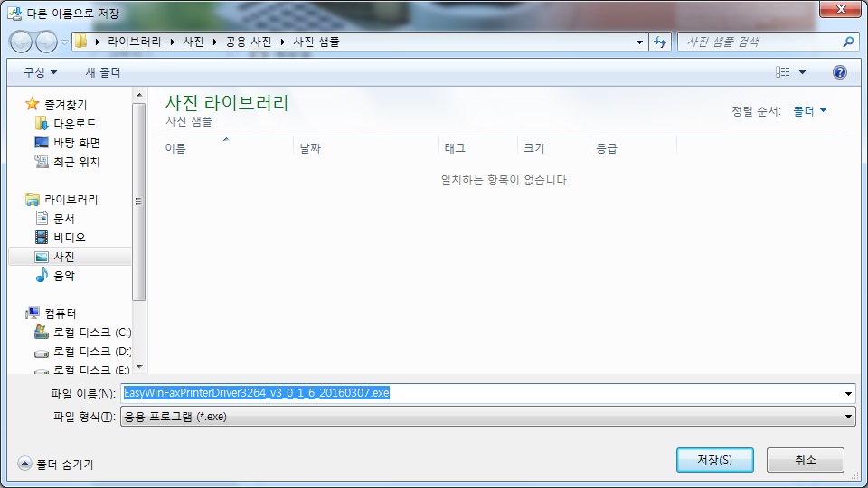Click the computer icon beside 컴퓨터
The width and height of the screenshot is (868, 488).
pos(33,314)
